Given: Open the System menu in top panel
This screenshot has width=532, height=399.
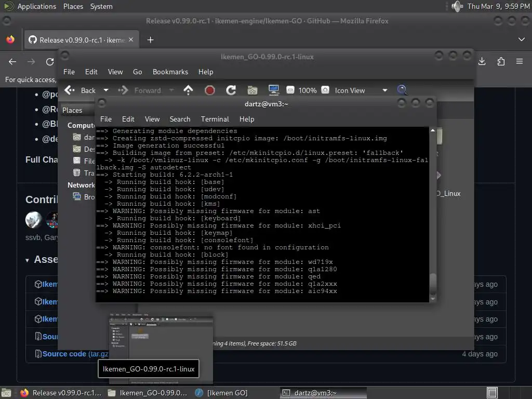Looking at the screenshot, I should 101,6.
